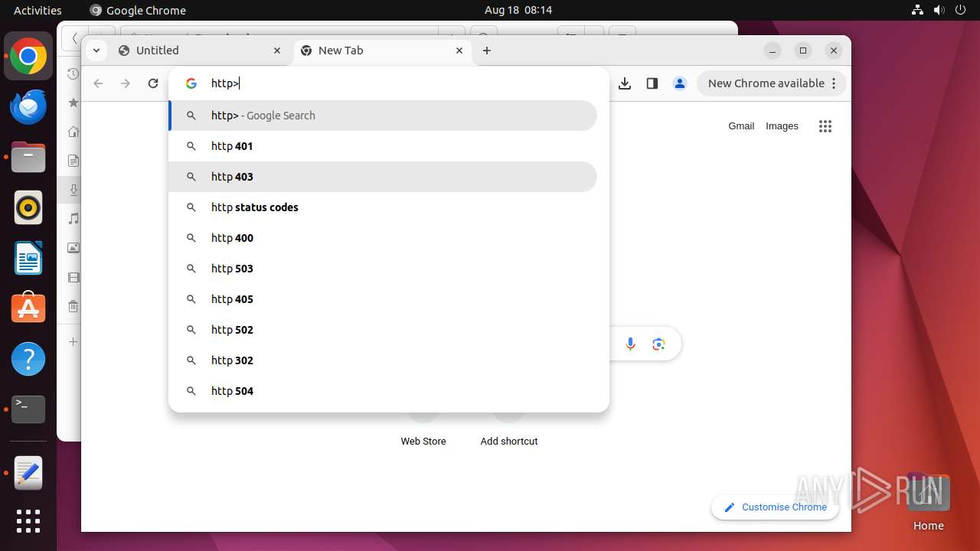980x551 pixels.
Task: Select the 'http 403' suggestion
Action: [383, 177]
